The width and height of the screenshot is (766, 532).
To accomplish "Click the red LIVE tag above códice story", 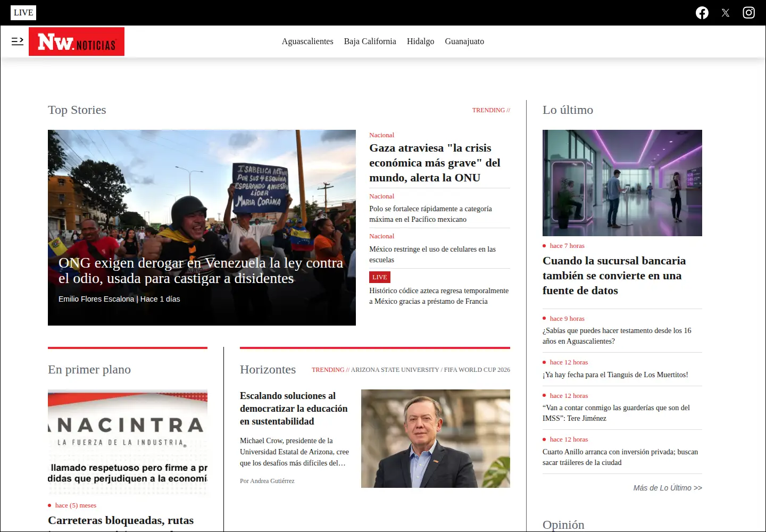I will coord(380,277).
